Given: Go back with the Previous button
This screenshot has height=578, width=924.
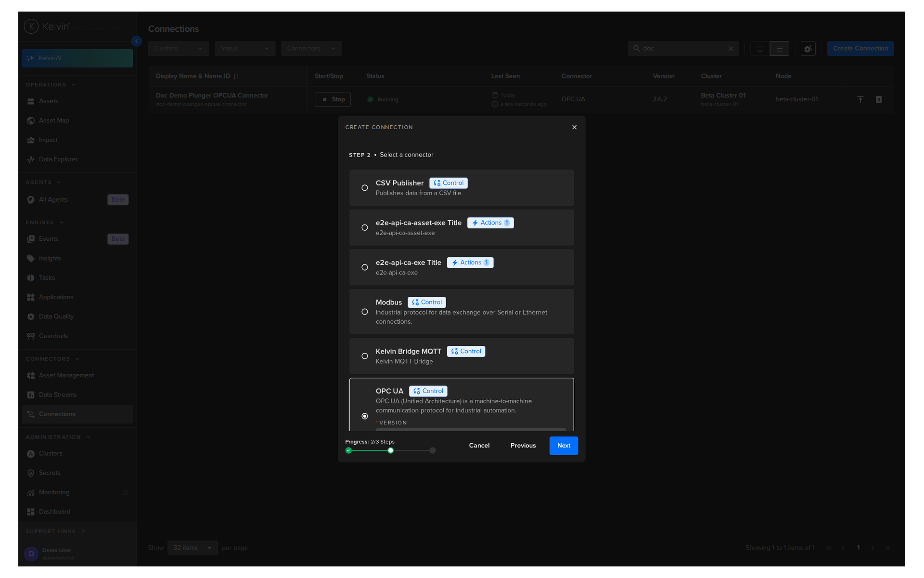Looking at the screenshot, I should tap(523, 446).
